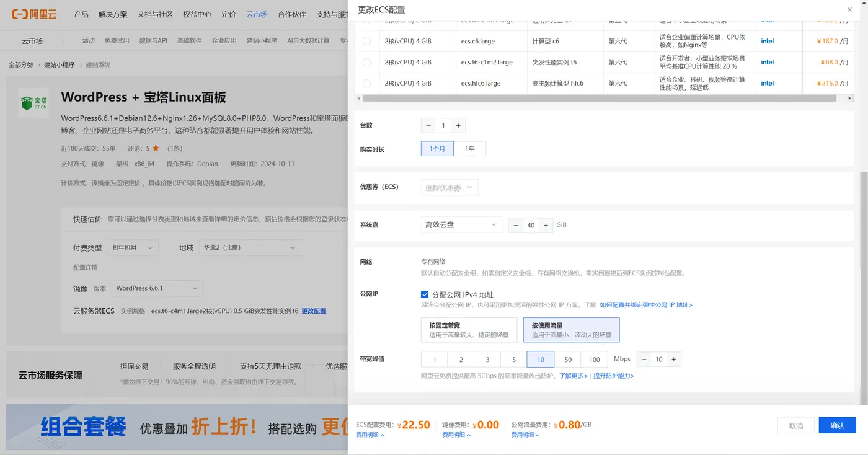Screen dimensions: 868x455
Task: Click the 阿里云 logo
Action: pyautogui.click(x=34, y=14)
